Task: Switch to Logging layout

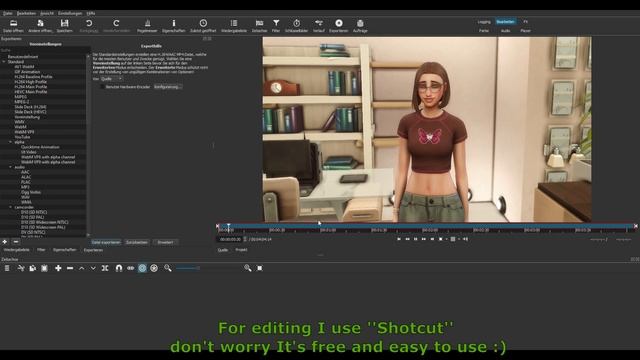Action: click(x=484, y=22)
